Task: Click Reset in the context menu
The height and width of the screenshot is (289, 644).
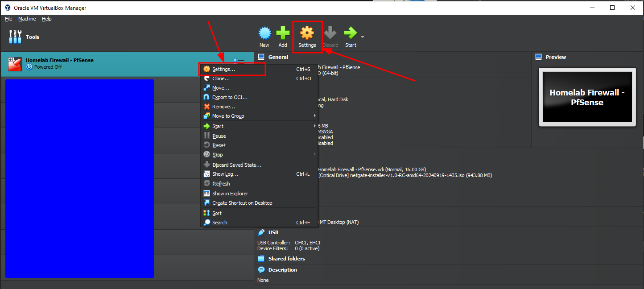Action: (x=259, y=145)
